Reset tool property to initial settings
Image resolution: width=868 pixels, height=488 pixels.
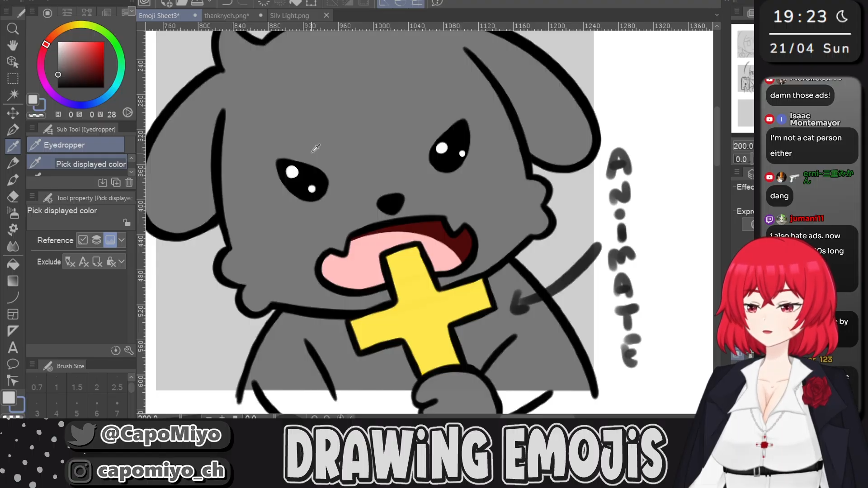click(116, 350)
